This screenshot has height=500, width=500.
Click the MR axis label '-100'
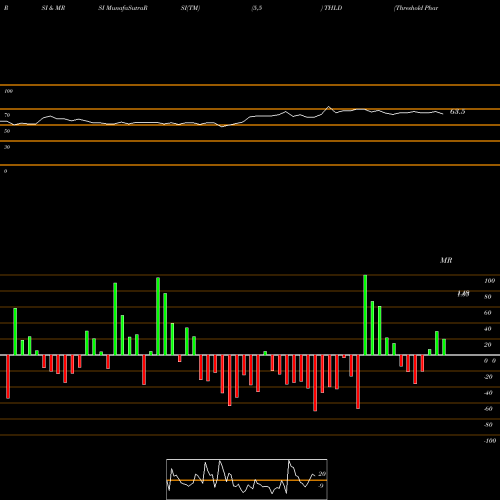click(x=490, y=441)
